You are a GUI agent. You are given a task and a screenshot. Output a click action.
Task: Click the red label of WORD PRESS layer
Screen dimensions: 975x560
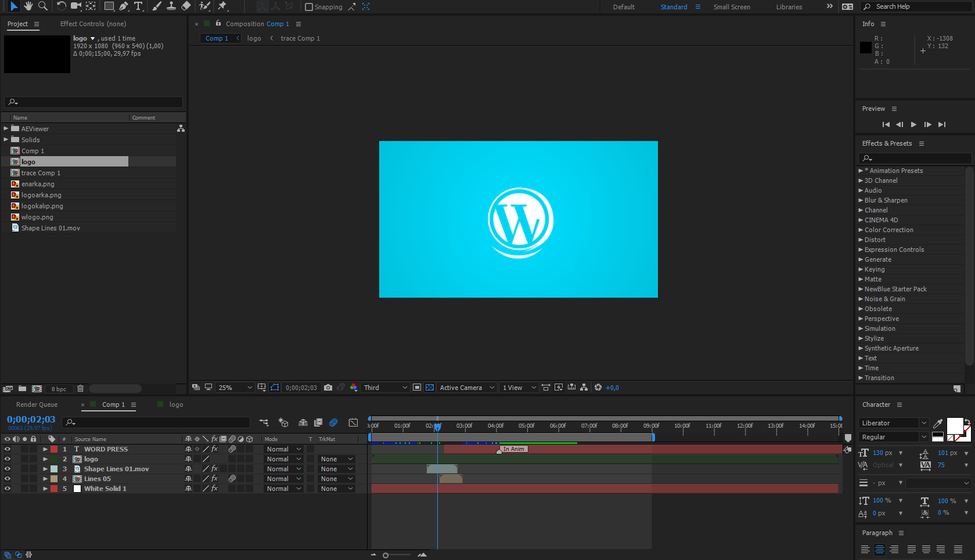pos(54,449)
